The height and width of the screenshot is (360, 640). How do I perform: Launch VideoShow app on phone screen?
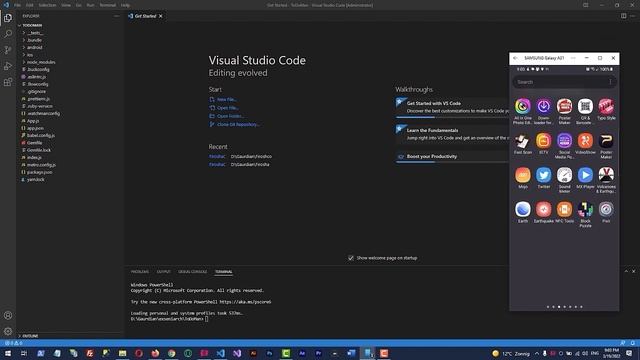pos(585,143)
